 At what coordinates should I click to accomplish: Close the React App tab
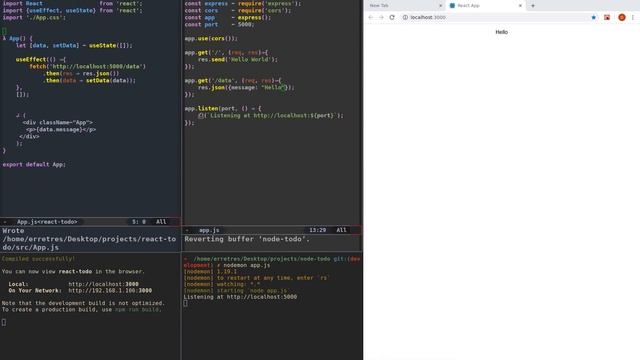(x=520, y=6)
